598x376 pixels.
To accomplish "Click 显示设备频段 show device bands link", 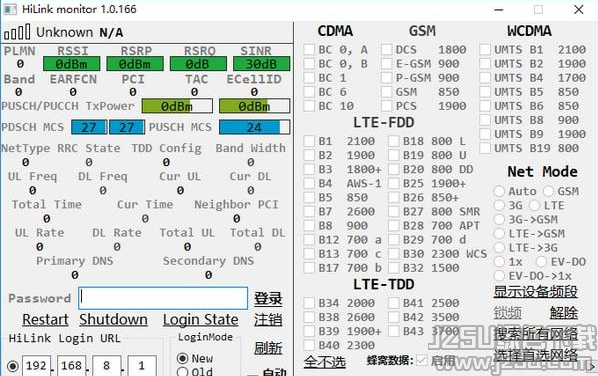I will (x=535, y=292).
